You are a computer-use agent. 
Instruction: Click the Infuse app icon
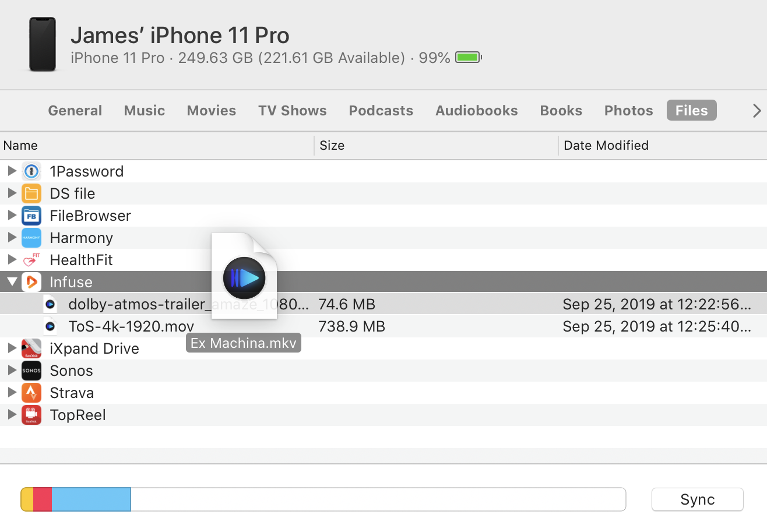31,282
